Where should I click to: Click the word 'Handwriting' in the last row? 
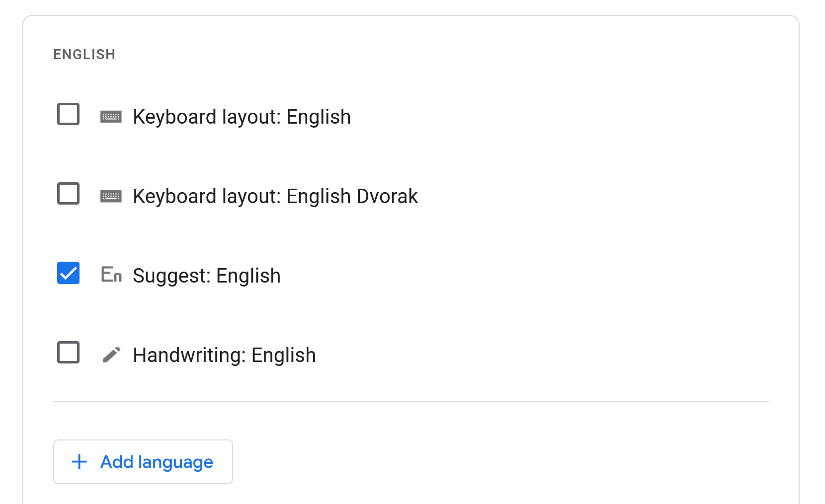pos(189,356)
